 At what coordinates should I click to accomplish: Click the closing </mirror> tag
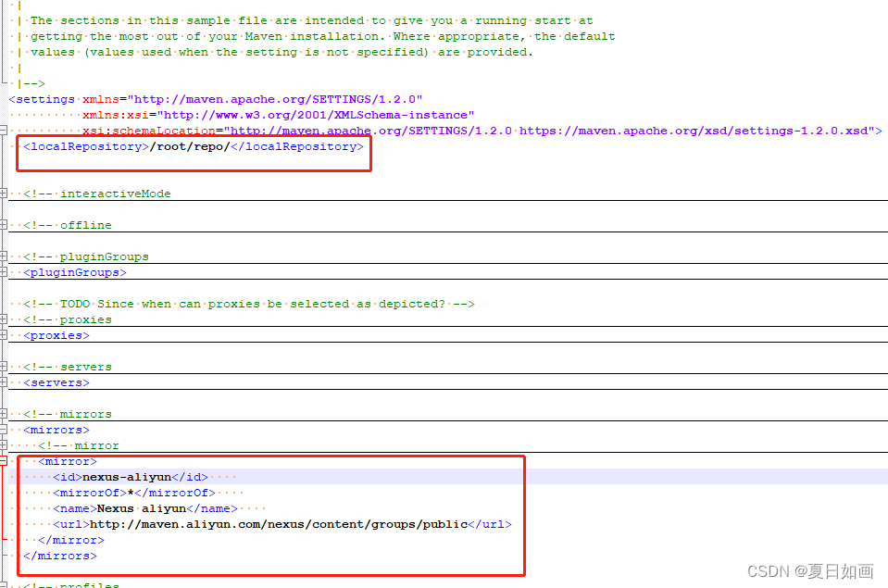pos(70,540)
